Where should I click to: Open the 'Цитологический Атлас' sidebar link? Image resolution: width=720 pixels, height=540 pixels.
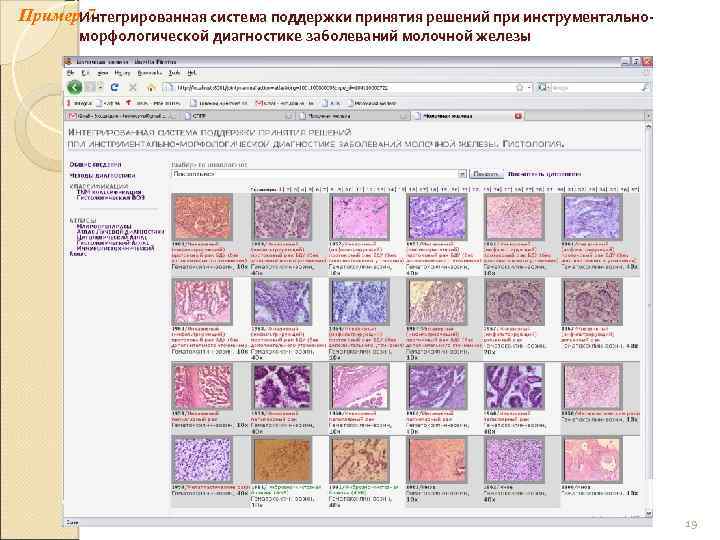point(112,237)
